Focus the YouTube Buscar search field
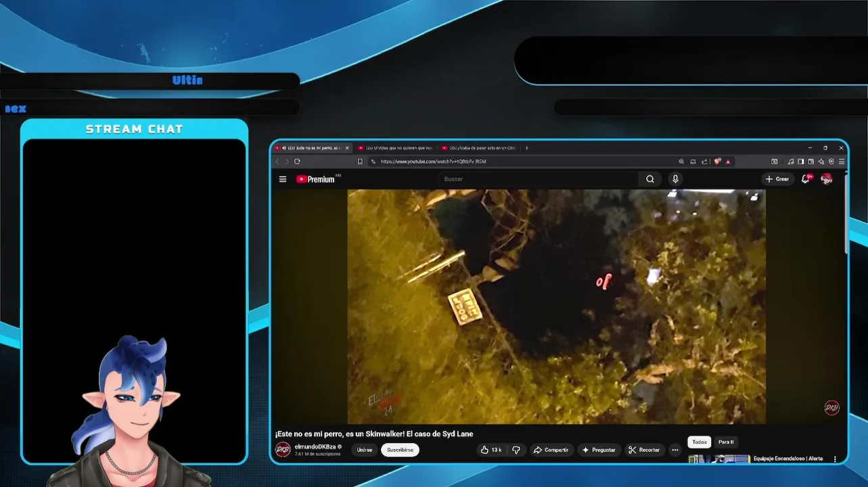 point(539,179)
